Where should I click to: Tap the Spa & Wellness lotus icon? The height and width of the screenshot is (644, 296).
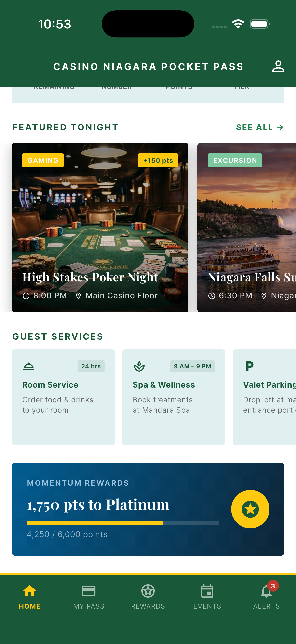point(139,366)
